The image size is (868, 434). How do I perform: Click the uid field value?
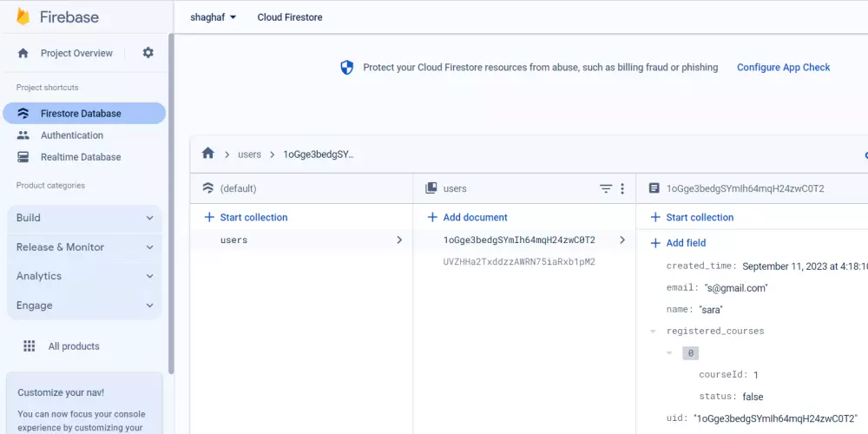click(775, 418)
